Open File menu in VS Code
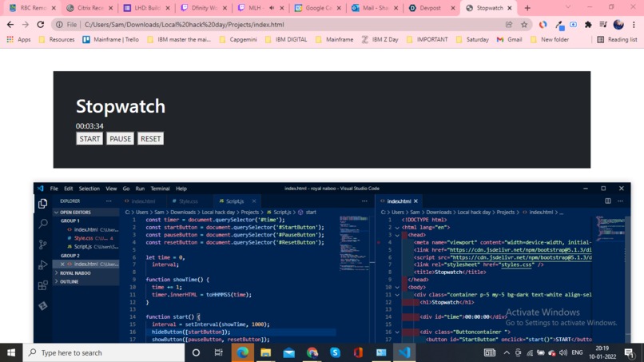Screen dimensions: 644x362 click(x=54, y=189)
